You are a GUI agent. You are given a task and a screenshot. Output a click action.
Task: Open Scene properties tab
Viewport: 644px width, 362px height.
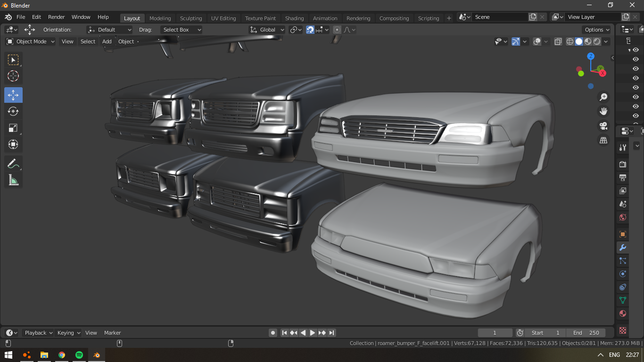[623, 204]
